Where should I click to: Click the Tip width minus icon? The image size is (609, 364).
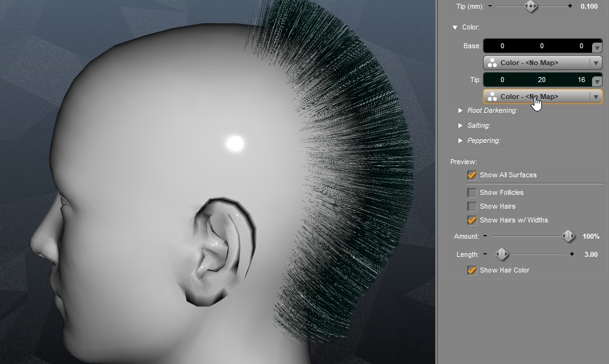(490, 6)
